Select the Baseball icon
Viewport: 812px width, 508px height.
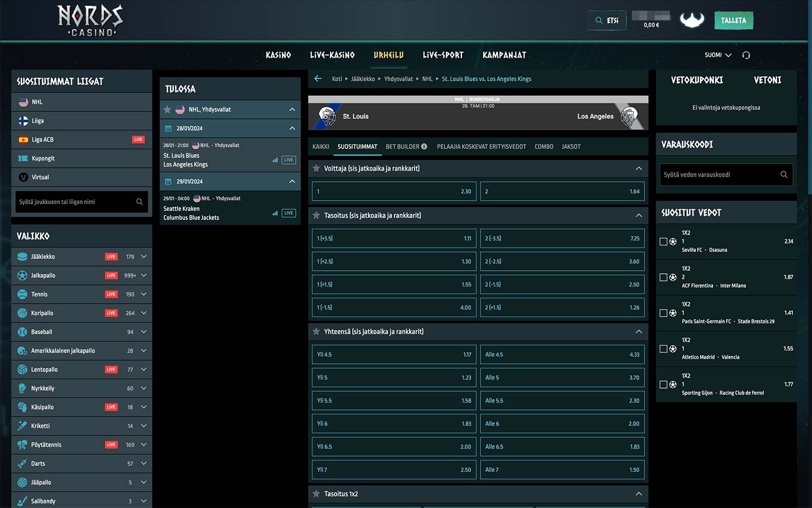(22, 332)
